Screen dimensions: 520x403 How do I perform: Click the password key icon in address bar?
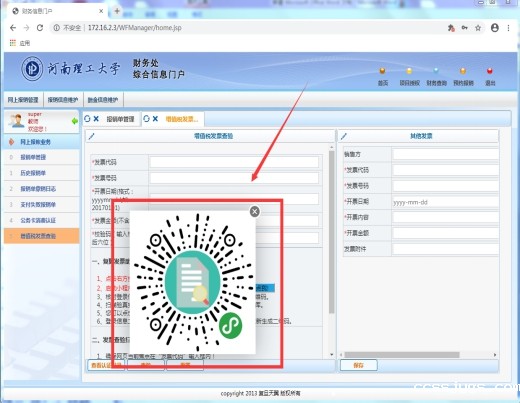coord(464,28)
